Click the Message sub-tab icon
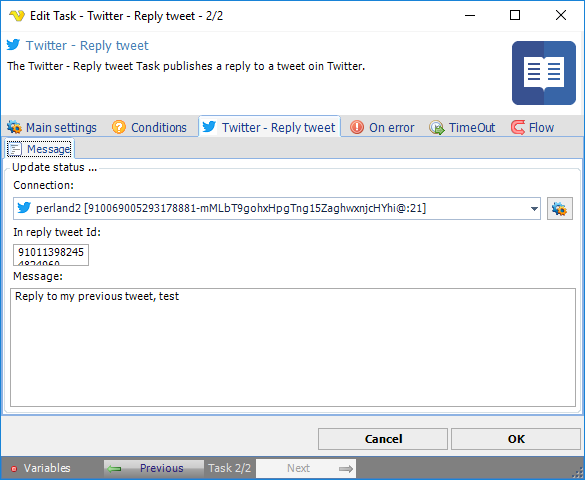Viewport: 585px width, 480px height. point(15,149)
